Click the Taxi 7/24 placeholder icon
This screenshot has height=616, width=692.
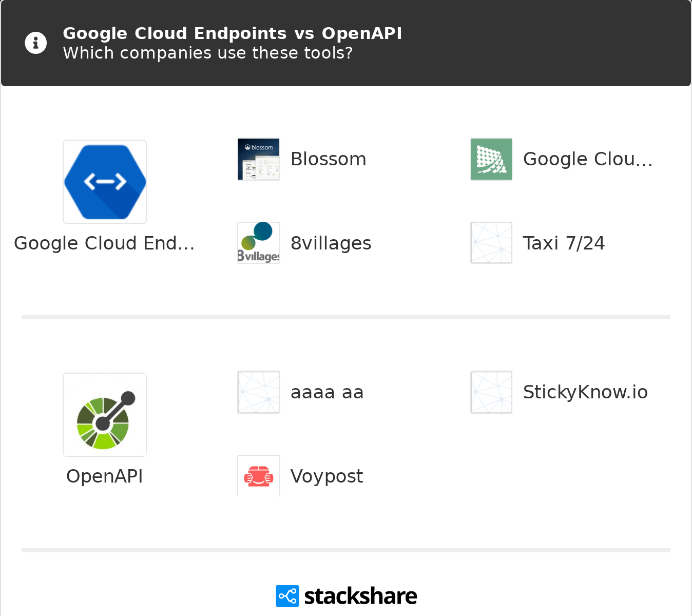pos(491,243)
